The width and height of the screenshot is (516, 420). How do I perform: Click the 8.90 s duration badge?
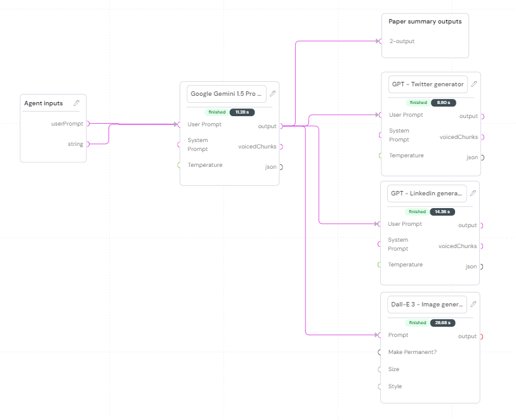click(x=444, y=103)
